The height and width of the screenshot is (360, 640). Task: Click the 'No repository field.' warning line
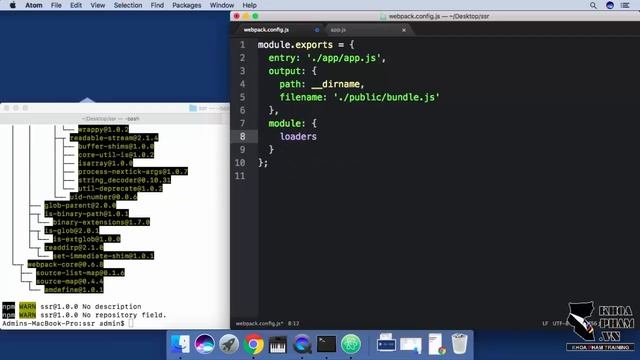pyautogui.click(x=84, y=315)
